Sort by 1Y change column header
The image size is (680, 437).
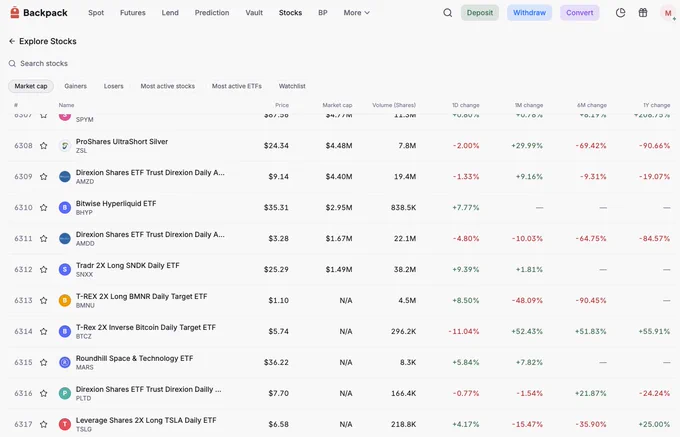tap(657, 105)
